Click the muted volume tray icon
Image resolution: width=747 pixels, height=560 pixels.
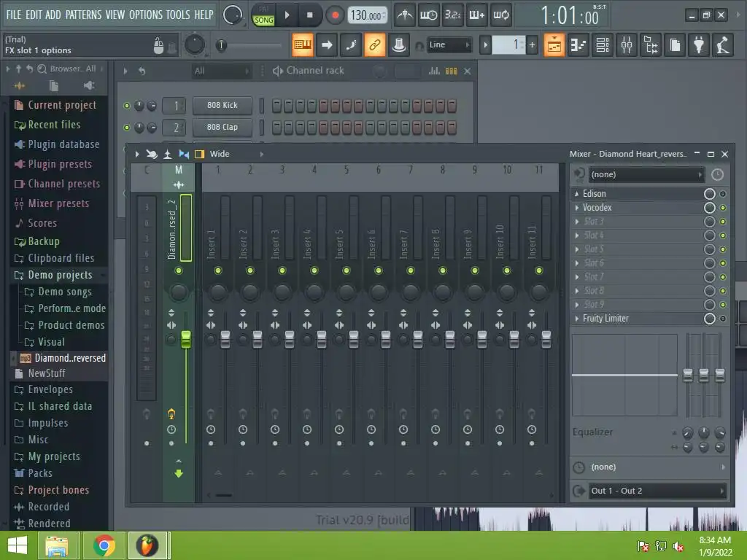(x=678, y=546)
